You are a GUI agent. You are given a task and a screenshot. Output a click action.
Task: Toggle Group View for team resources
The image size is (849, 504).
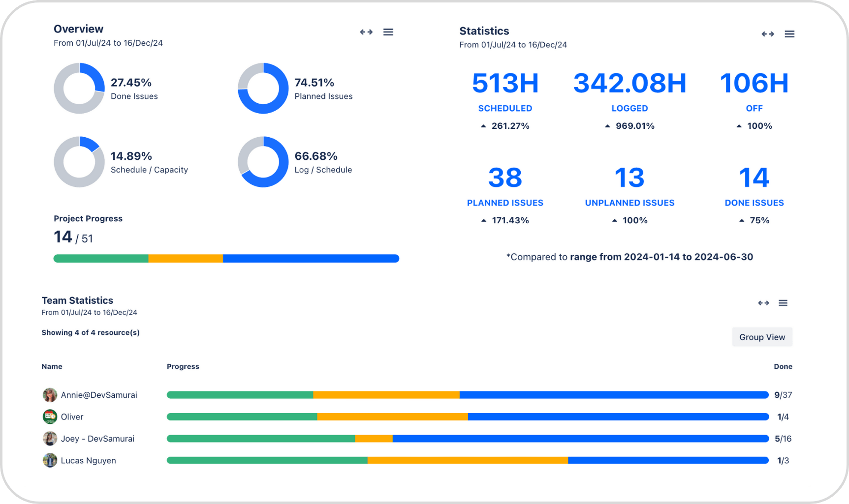click(762, 337)
